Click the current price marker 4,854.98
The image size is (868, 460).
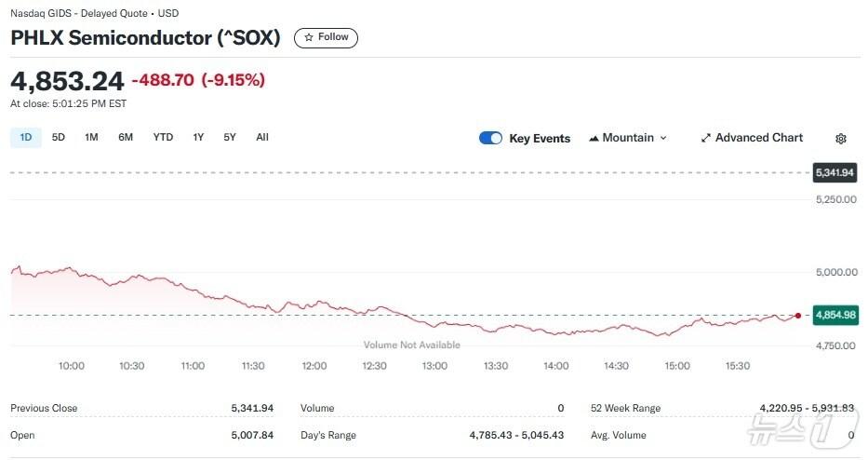835,316
